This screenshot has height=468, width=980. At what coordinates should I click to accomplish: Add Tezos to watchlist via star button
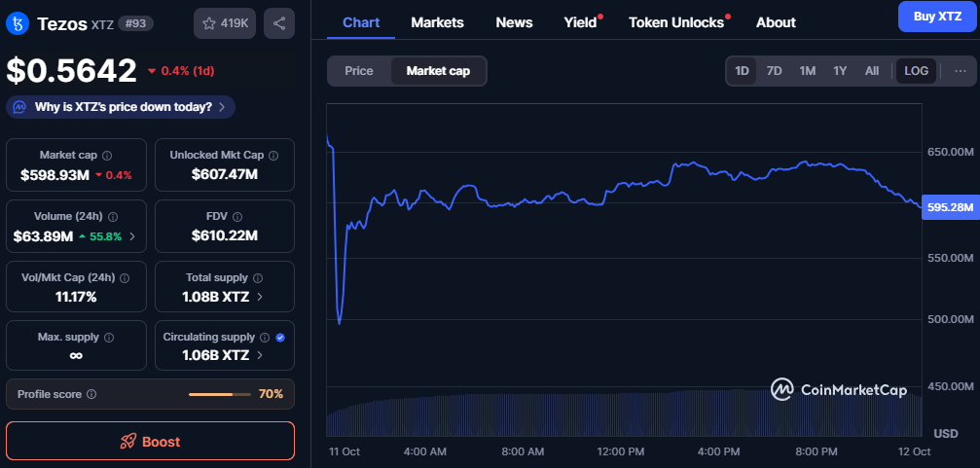pyautogui.click(x=225, y=23)
